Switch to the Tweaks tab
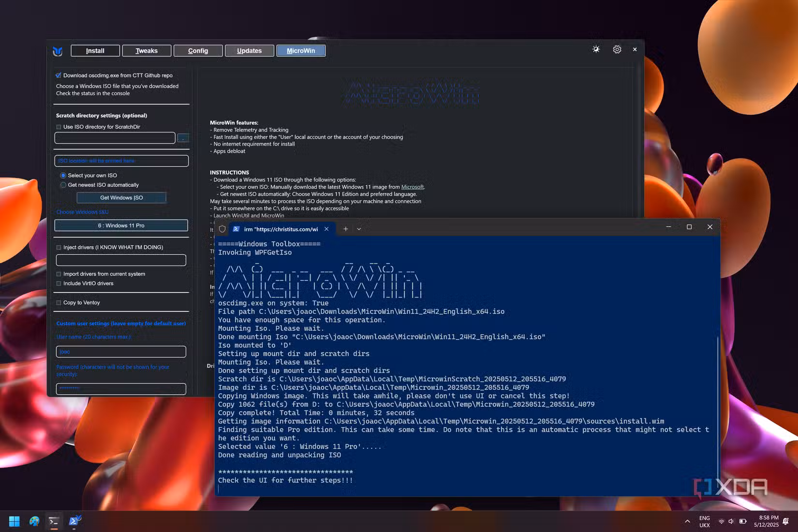Image resolution: width=798 pixels, height=532 pixels. (x=147, y=51)
